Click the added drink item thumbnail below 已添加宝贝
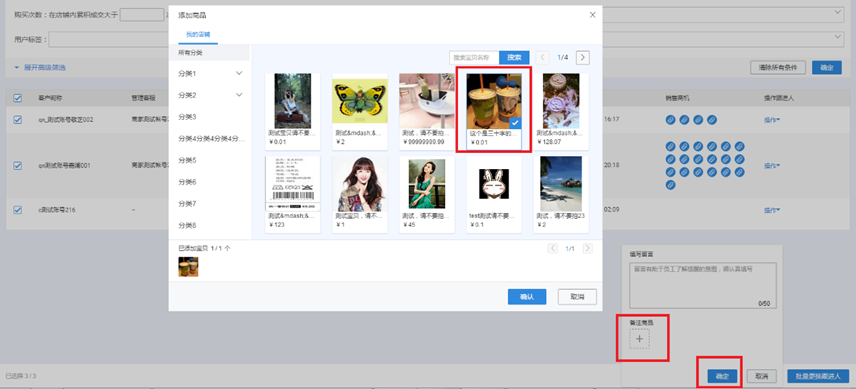Screen dimensions: 856x389 tap(188, 267)
